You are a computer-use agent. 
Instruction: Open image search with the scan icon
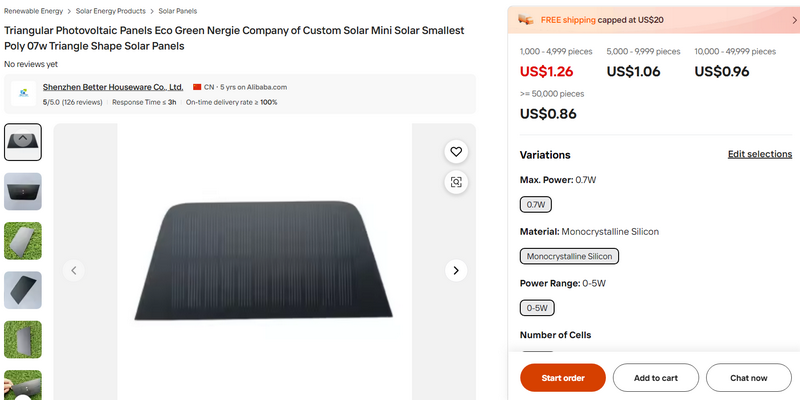pyautogui.click(x=456, y=182)
